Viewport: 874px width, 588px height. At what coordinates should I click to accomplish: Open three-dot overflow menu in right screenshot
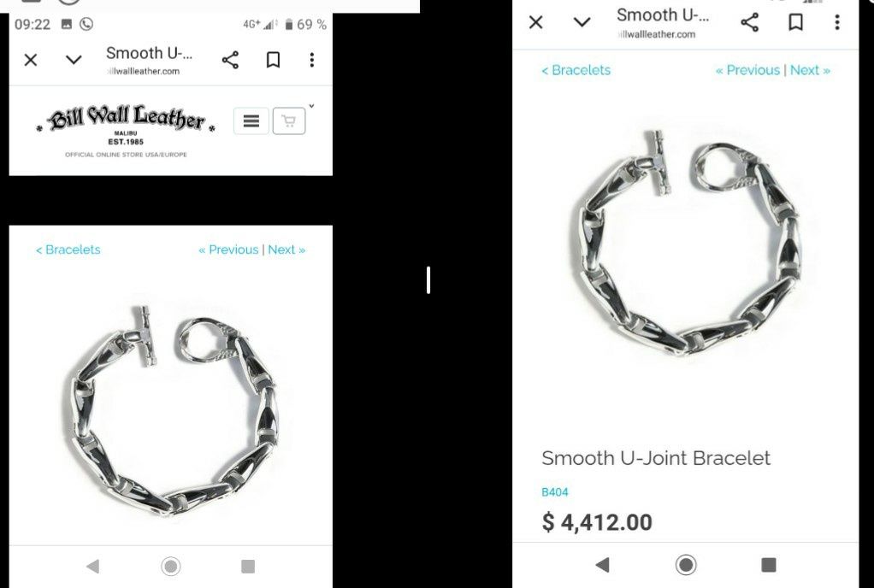[837, 22]
